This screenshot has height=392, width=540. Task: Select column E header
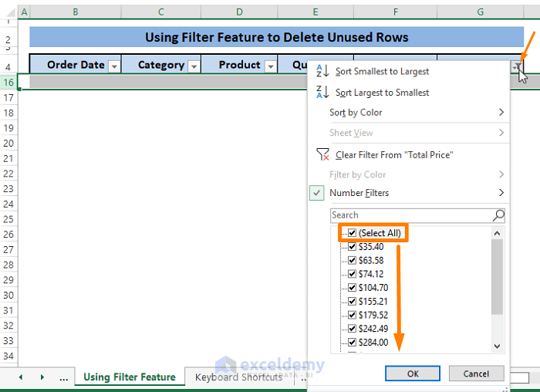pyautogui.click(x=316, y=12)
